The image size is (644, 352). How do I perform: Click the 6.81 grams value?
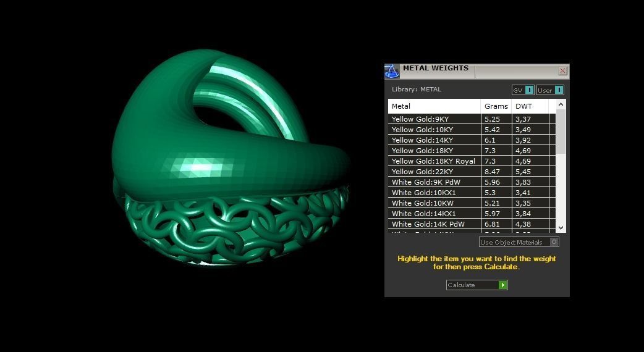[492, 224]
